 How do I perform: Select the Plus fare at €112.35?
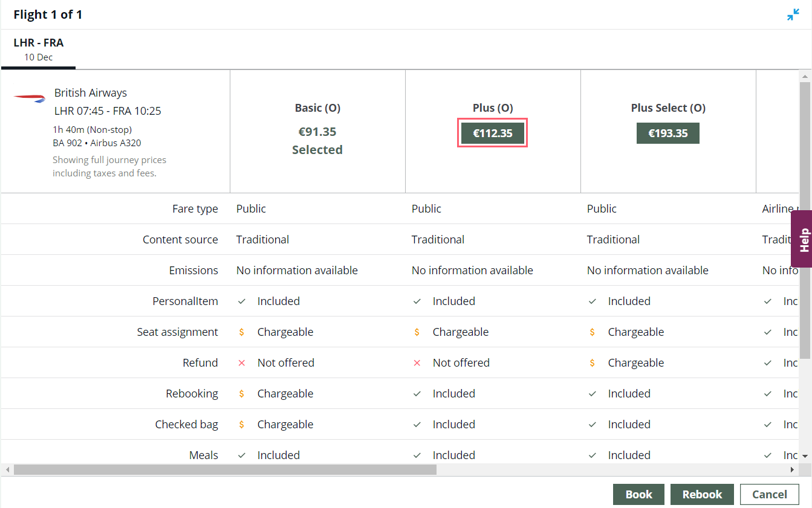coord(492,133)
